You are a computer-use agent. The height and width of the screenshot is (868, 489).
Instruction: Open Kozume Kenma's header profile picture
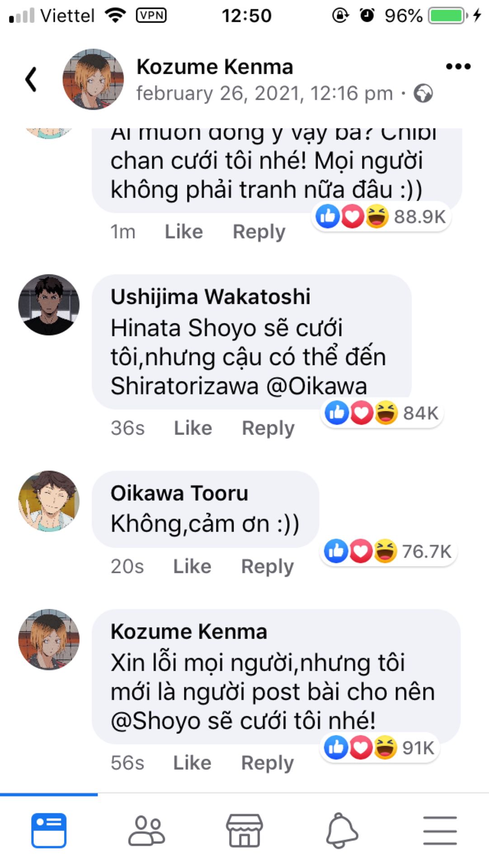click(93, 80)
